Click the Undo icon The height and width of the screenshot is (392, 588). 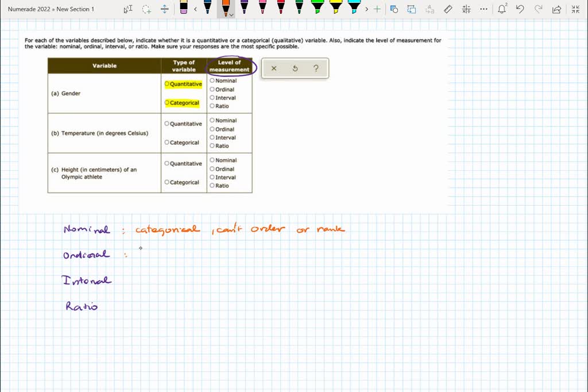(x=520, y=9)
